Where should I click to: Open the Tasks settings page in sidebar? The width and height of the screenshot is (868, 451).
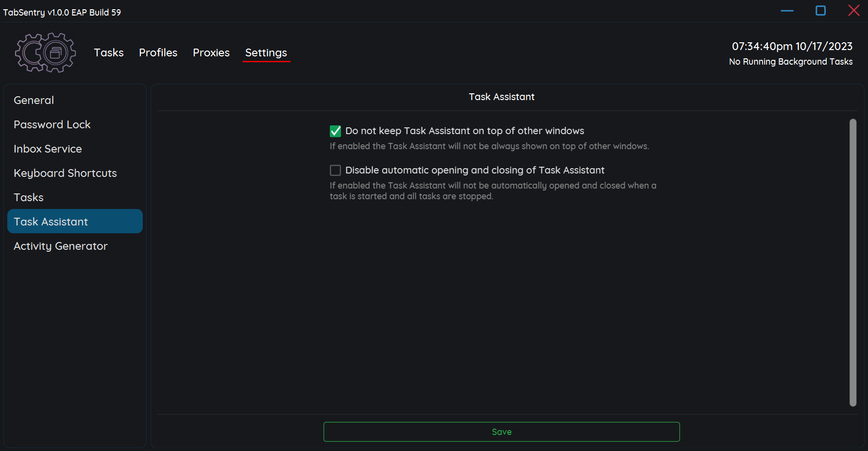[x=28, y=197]
